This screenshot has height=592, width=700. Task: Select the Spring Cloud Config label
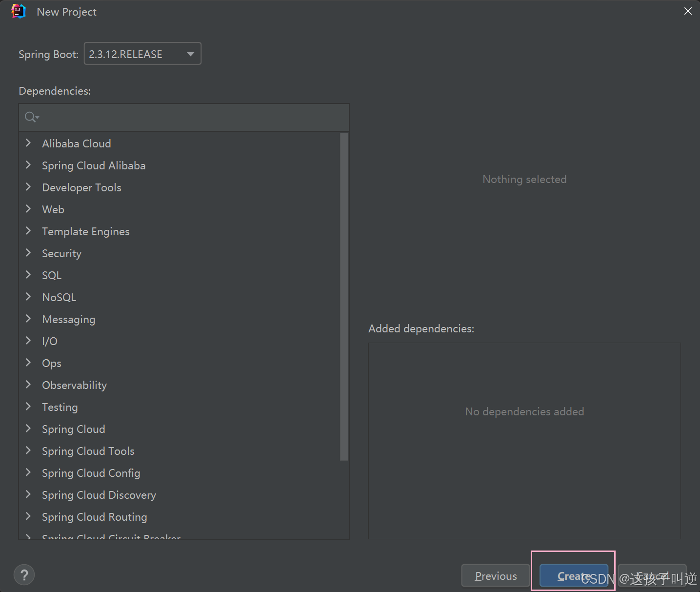pyautogui.click(x=91, y=473)
